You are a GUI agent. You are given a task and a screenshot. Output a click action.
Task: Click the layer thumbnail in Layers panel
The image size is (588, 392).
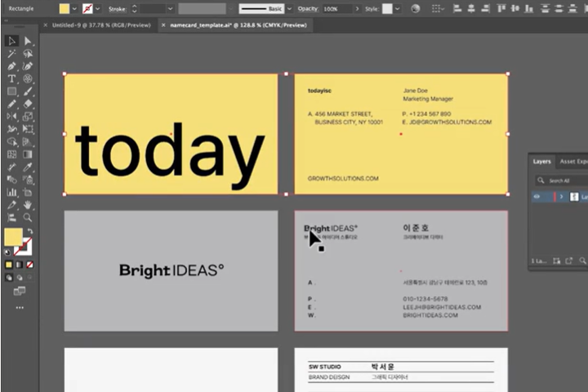coord(574,197)
